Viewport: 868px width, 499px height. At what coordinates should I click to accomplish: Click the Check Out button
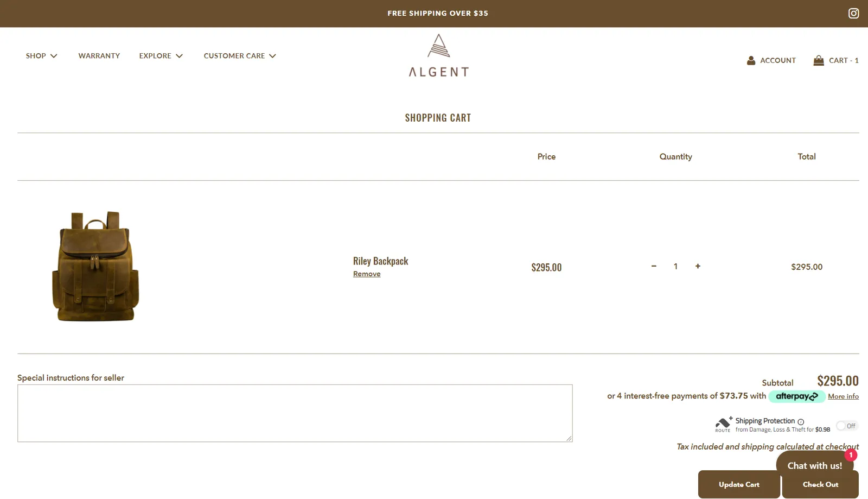820,484
